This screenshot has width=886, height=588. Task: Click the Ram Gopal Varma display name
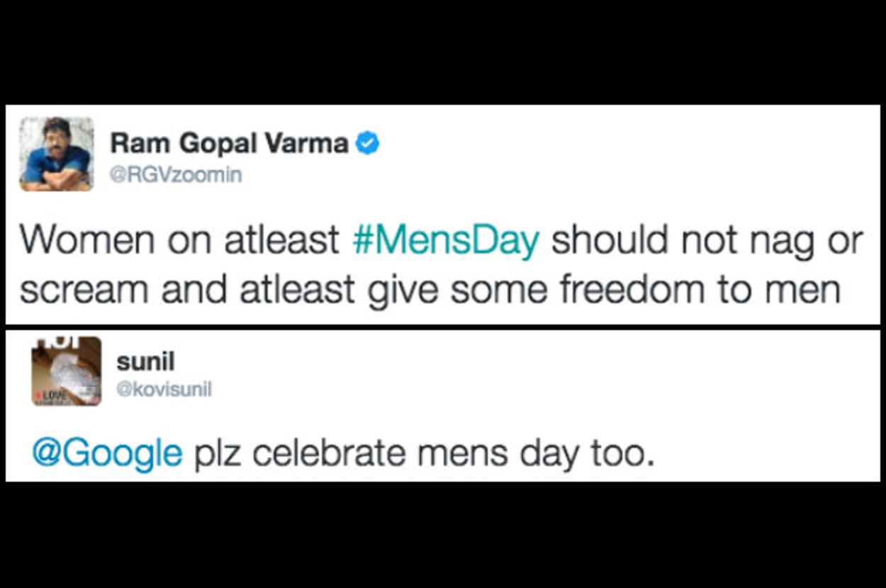[229, 144]
